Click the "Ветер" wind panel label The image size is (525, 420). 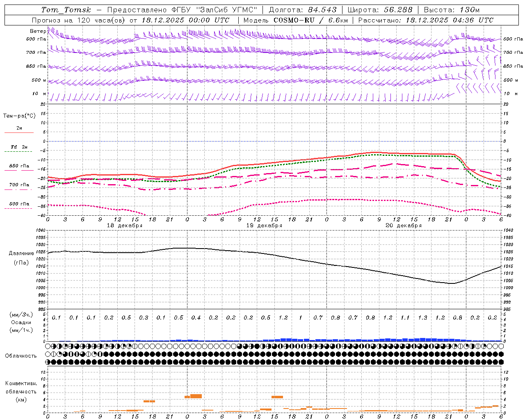(x=38, y=31)
